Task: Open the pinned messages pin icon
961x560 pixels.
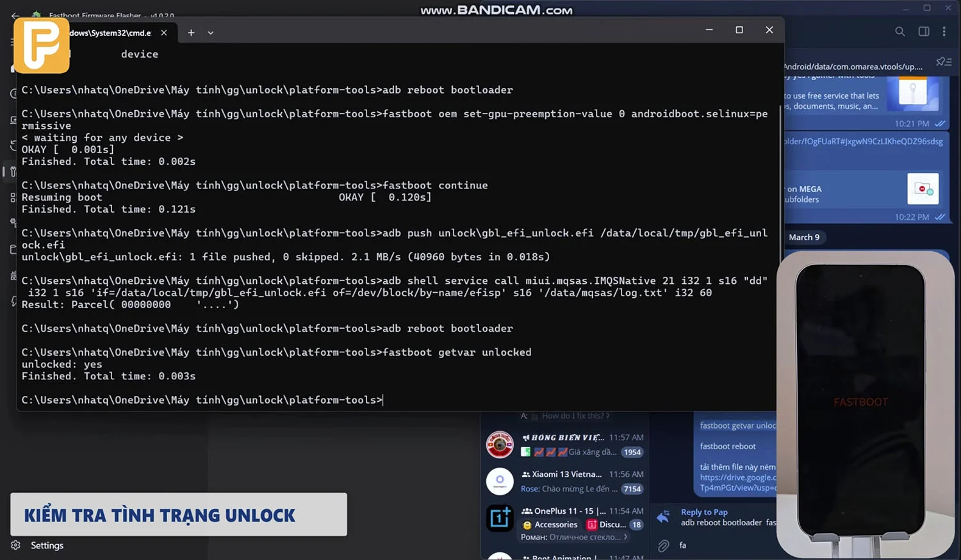Action: (942, 61)
